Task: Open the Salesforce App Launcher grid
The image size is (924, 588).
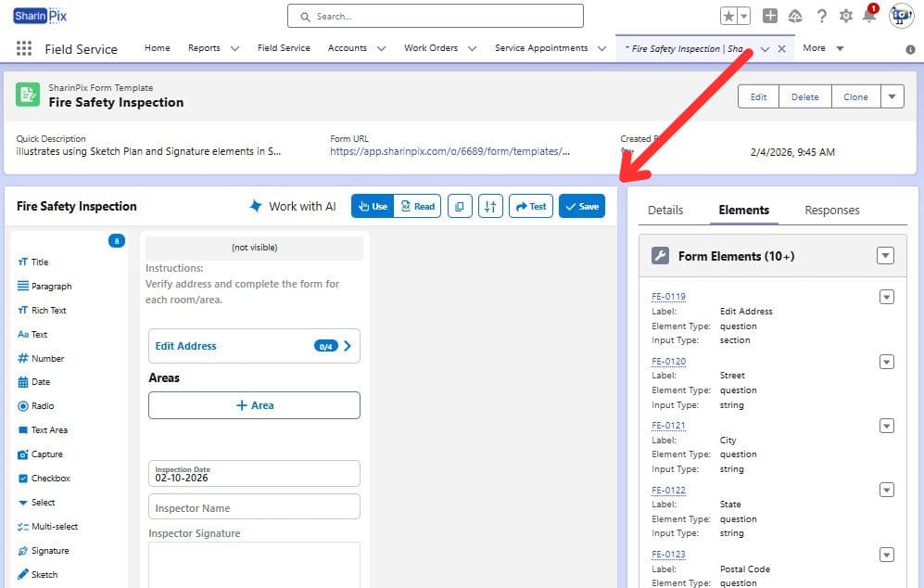Action: click(x=23, y=47)
